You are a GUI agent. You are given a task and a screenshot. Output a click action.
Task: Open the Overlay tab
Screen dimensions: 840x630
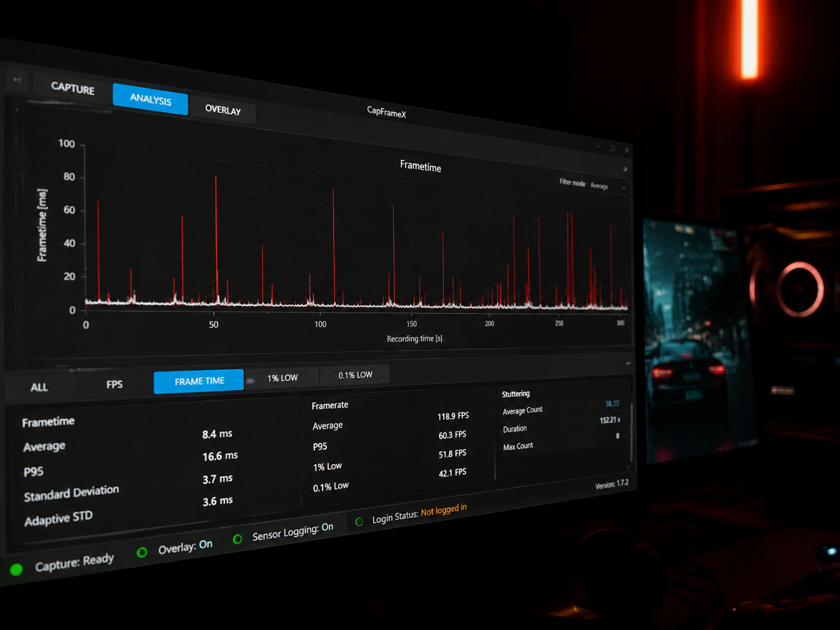(x=223, y=110)
